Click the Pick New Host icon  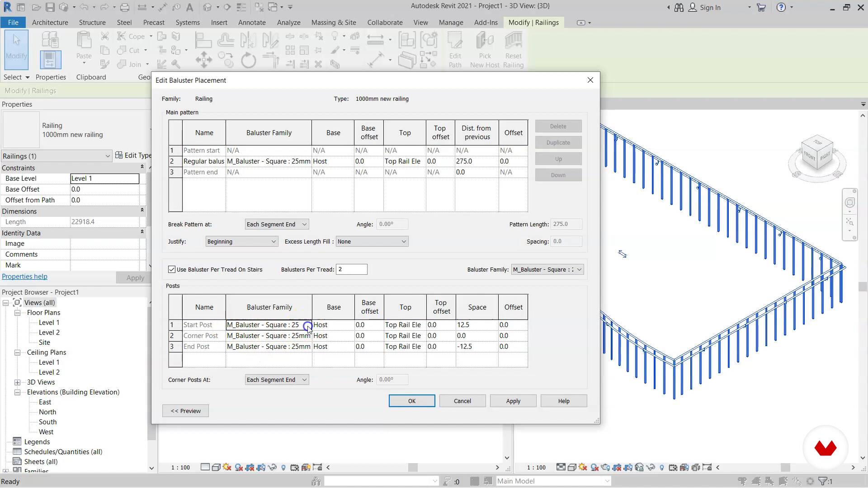pyautogui.click(x=485, y=50)
